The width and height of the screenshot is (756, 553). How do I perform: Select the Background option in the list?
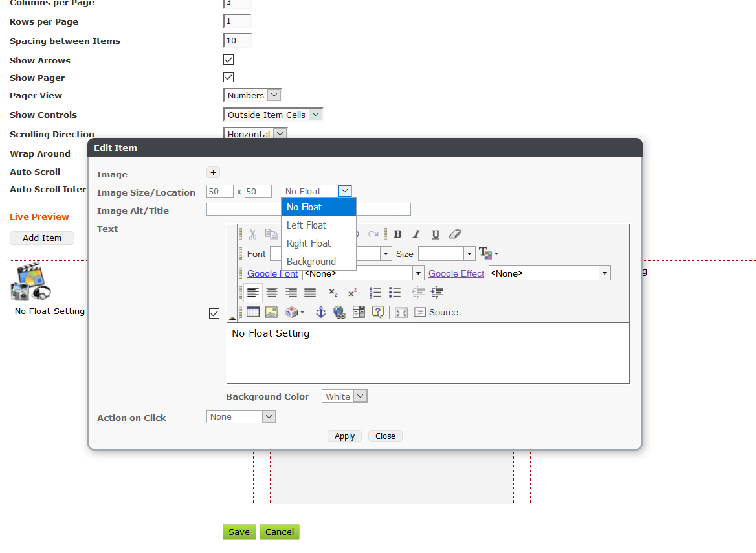click(318, 262)
